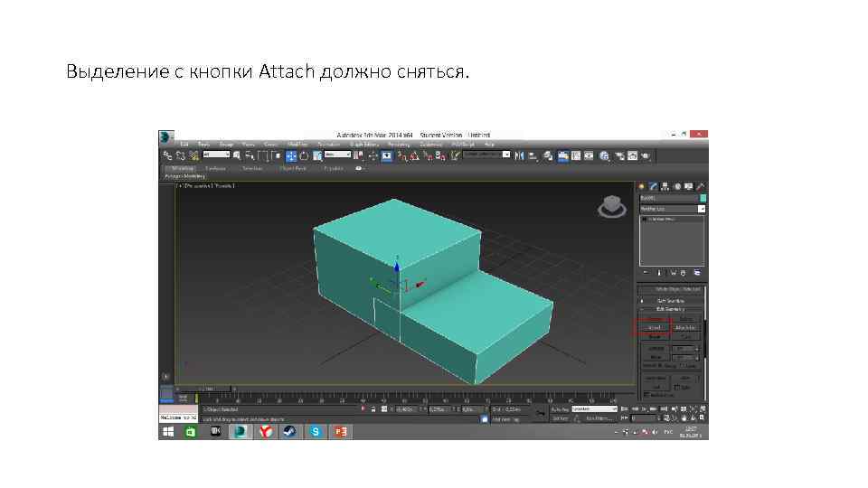
Task: Open the viewport label menu at top-left
Action: 206,186
